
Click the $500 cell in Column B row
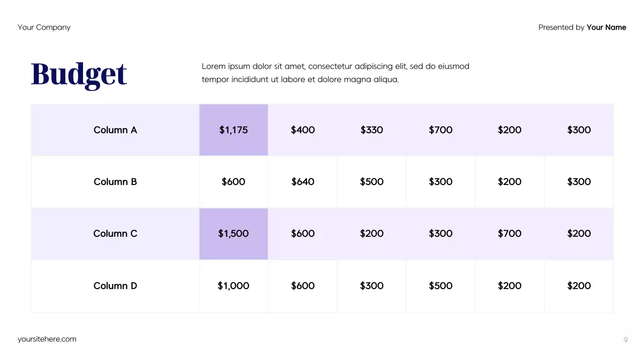point(372,182)
